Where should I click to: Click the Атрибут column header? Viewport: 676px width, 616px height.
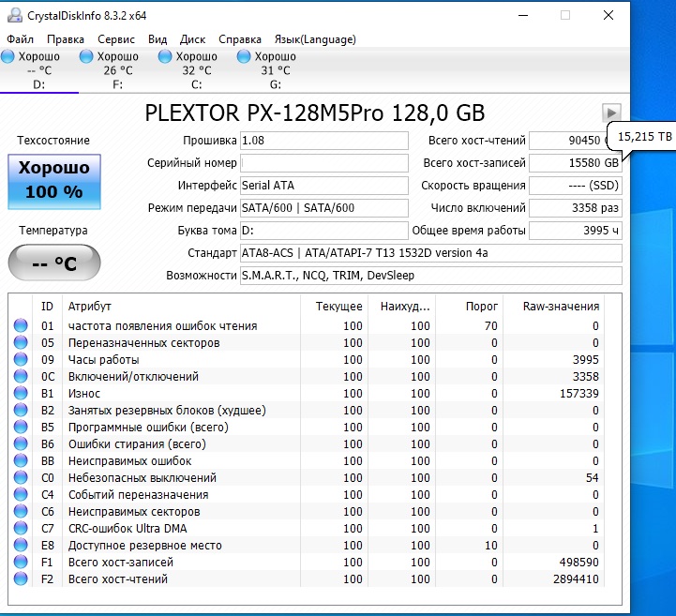click(x=89, y=306)
